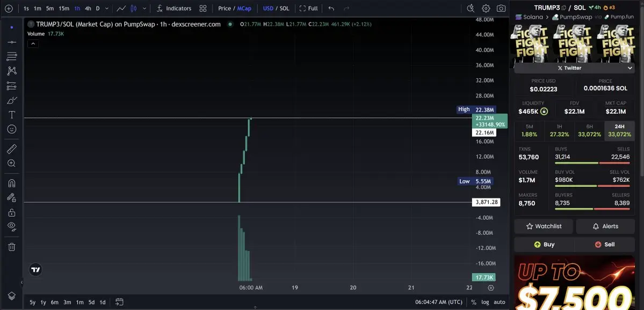Set date range to 5d

(x=91, y=302)
